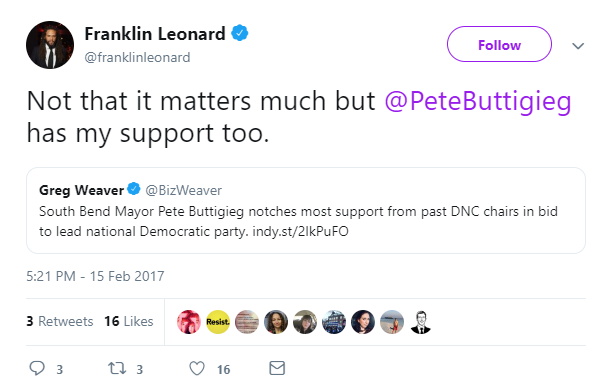Viewport: 612px width, 391px height.
Task: Open the yellow Resist. liker avatar
Action: pos(218,322)
